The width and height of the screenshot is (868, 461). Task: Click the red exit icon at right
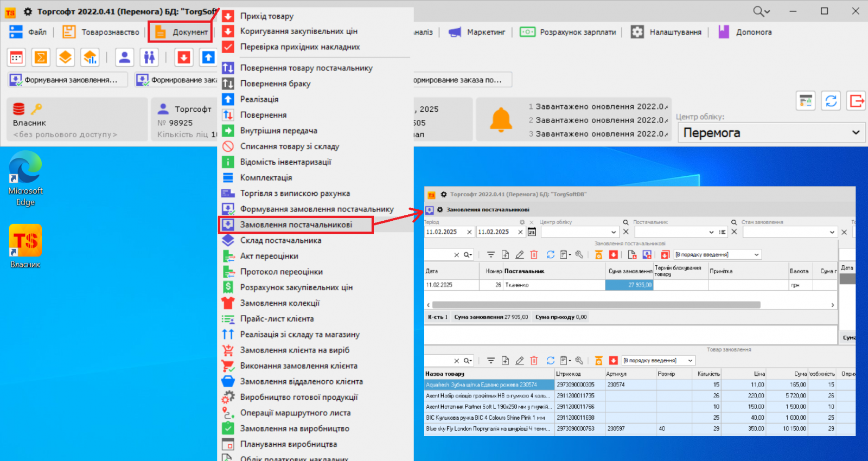[856, 101]
